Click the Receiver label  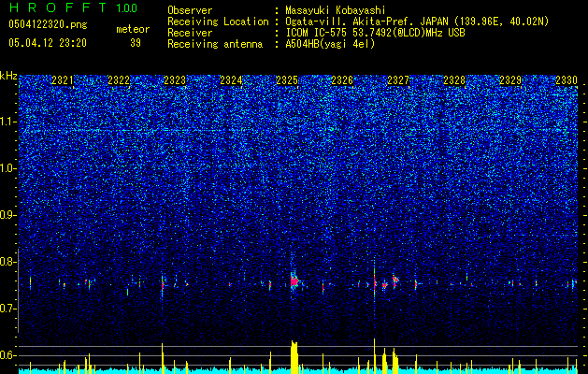190,33
